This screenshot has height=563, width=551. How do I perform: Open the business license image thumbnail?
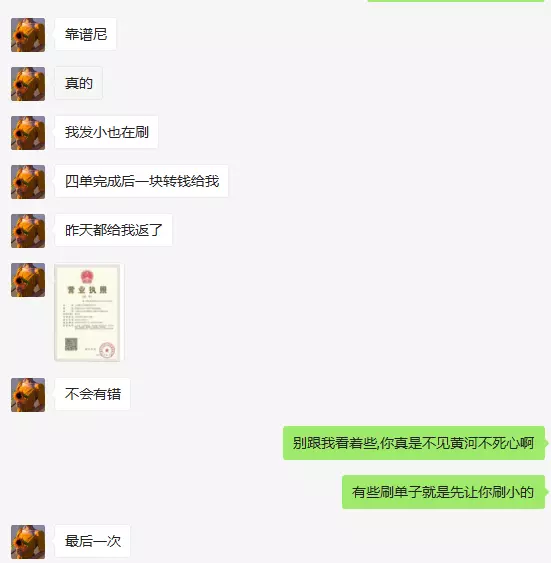click(x=87, y=312)
